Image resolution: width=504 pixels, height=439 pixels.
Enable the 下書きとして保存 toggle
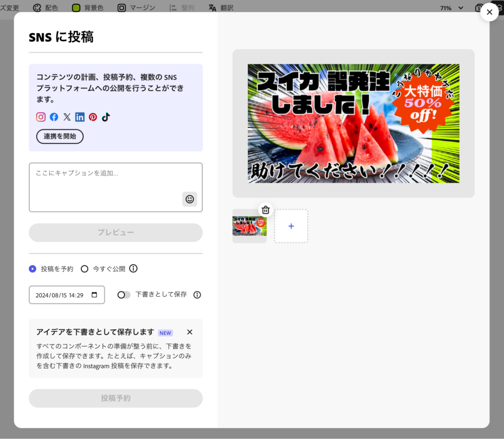coord(124,295)
